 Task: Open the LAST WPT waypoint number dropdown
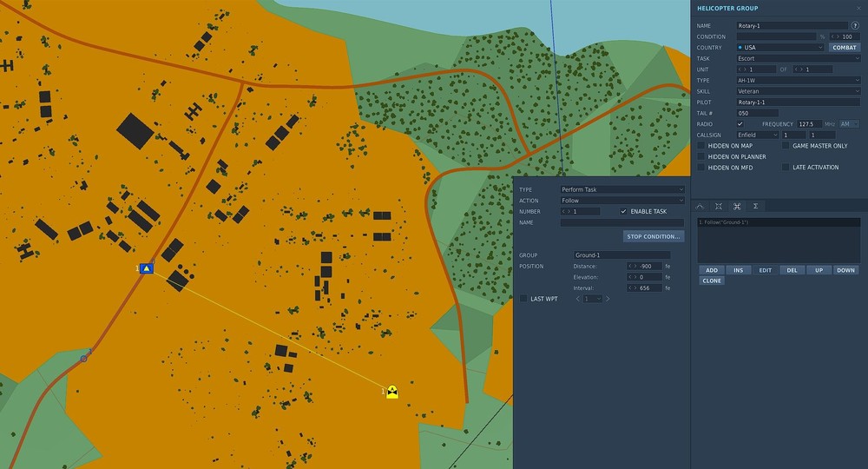click(x=592, y=299)
